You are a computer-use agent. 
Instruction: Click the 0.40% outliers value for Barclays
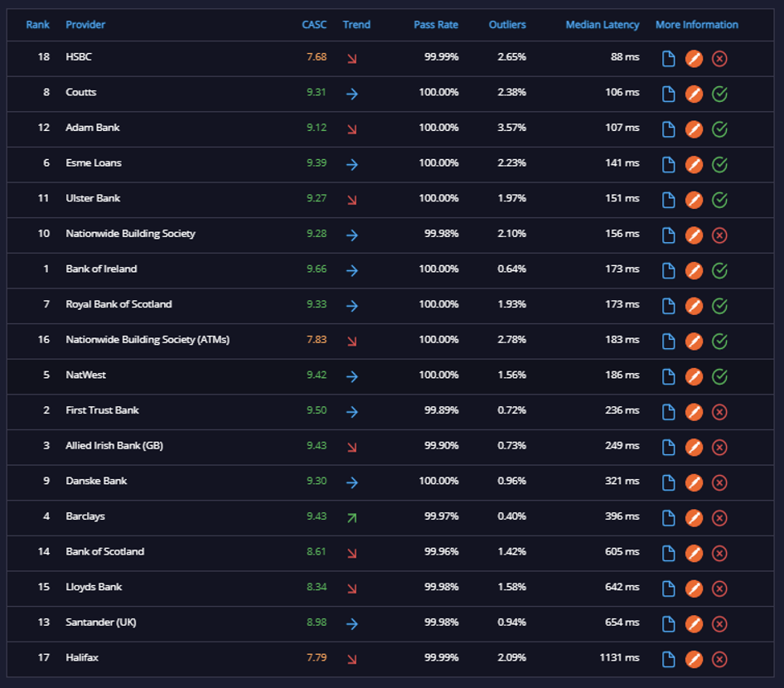pos(511,516)
